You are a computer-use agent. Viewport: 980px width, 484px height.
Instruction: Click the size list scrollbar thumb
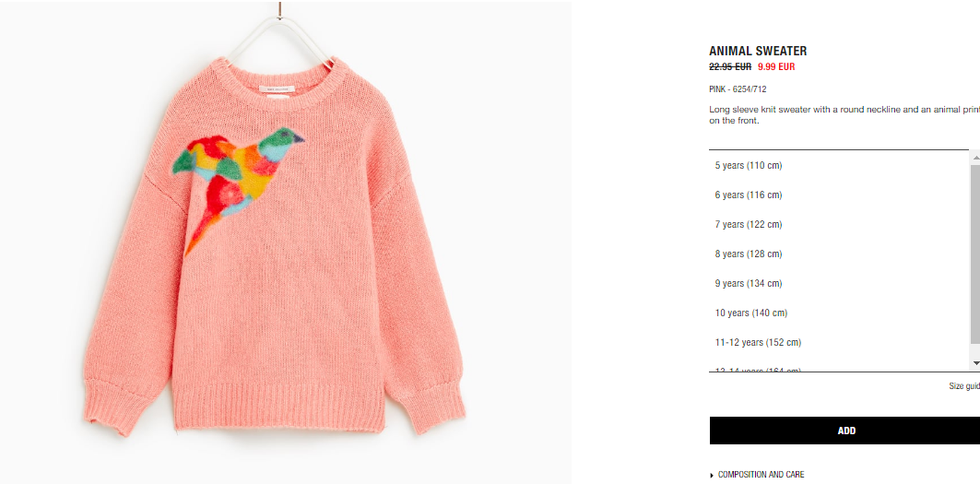coord(975,254)
